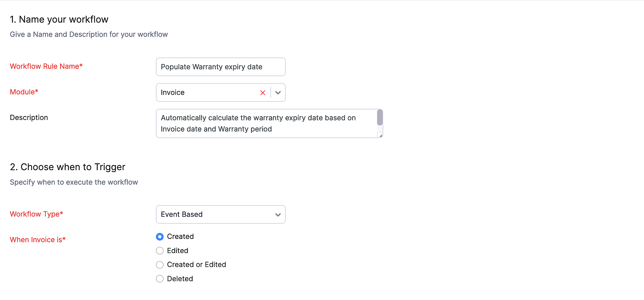The width and height of the screenshot is (644, 300).
Task: Click the textarea resize handle
Action: coord(380,136)
